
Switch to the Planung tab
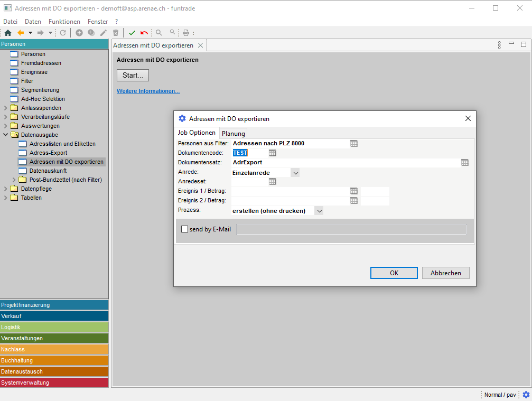[x=233, y=134]
